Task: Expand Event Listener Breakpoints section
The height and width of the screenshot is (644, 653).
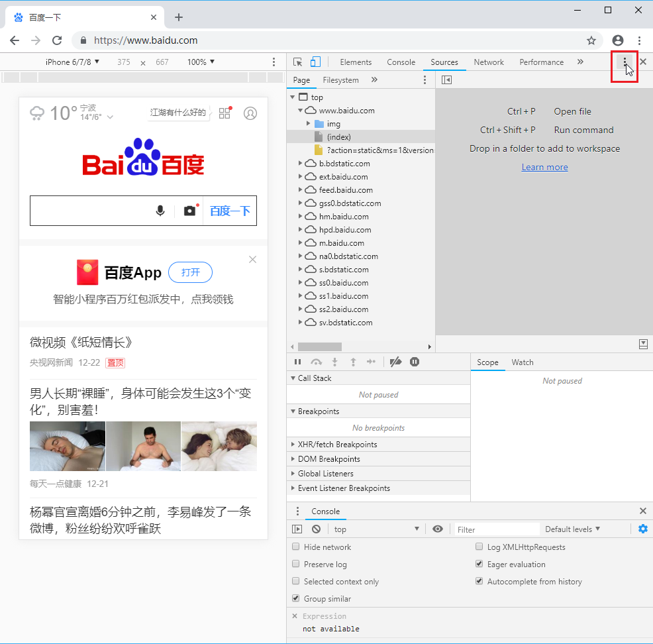Action: click(x=293, y=488)
